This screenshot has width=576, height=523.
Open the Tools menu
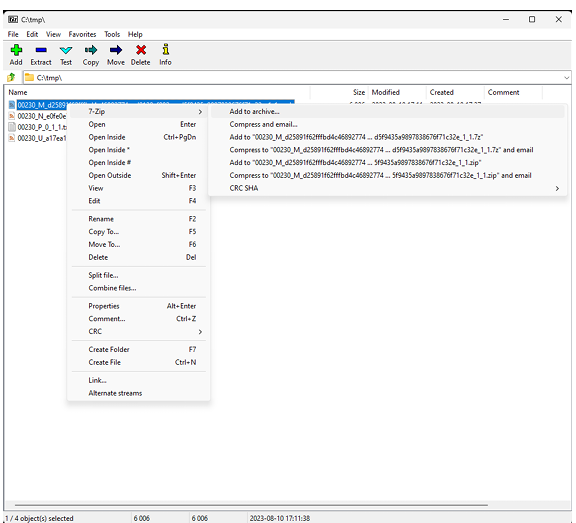pyautogui.click(x=112, y=34)
